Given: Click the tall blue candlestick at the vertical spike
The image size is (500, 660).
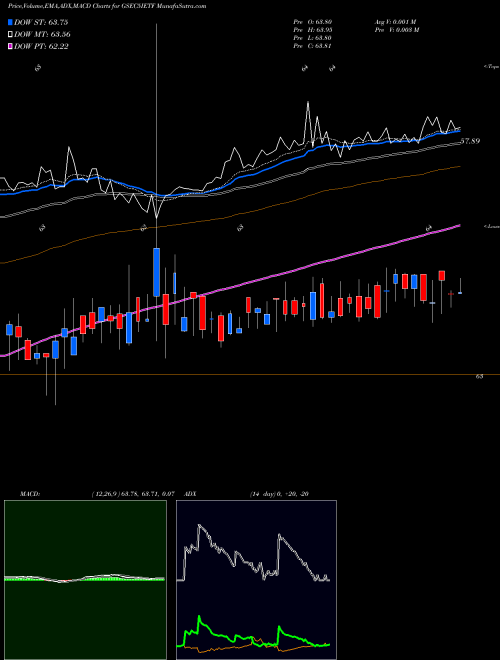Looking at the screenshot, I should 156,272.
